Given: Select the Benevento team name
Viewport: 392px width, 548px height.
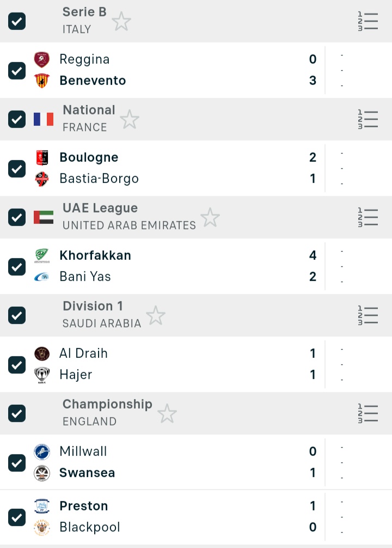Looking at the screenshot, I should tap(93, 81).
